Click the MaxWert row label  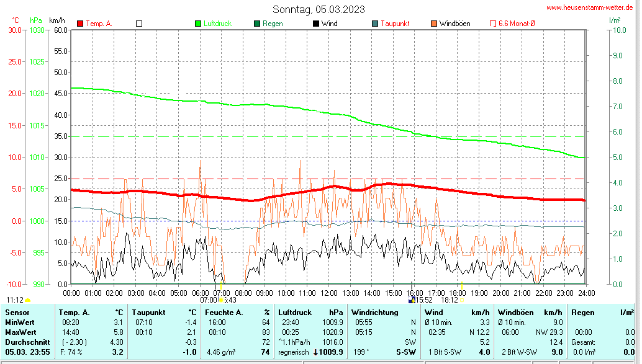[x=19, y=332]
